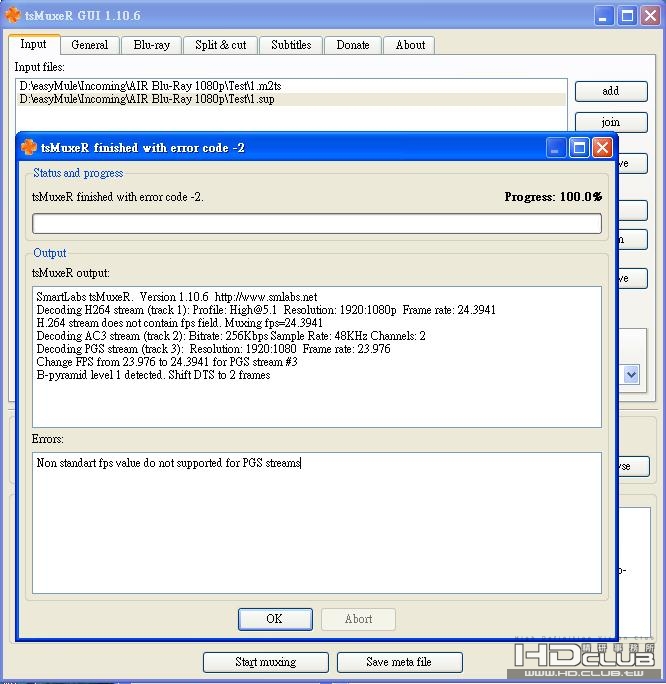The height and width of the screenshot is (684, 666).
Task: Click inside the Errors text box
Action: [317, 523]
